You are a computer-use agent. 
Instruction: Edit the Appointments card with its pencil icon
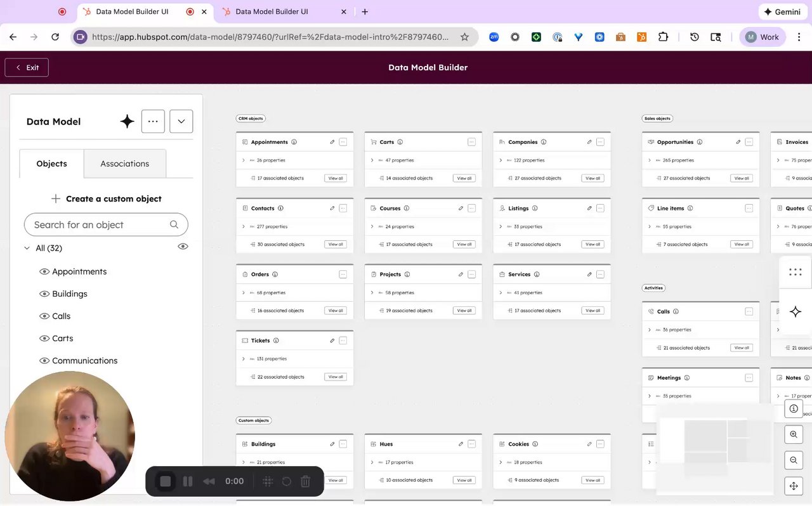point(332,142)
